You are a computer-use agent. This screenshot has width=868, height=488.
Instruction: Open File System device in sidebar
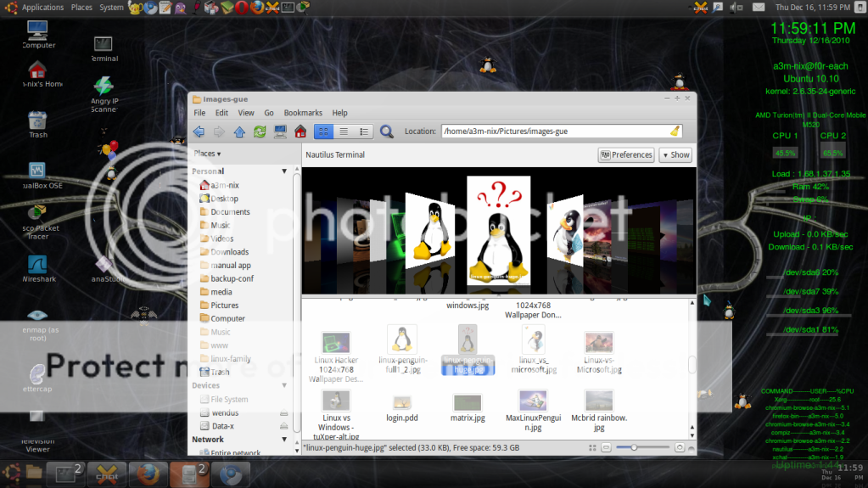(224, 399)
